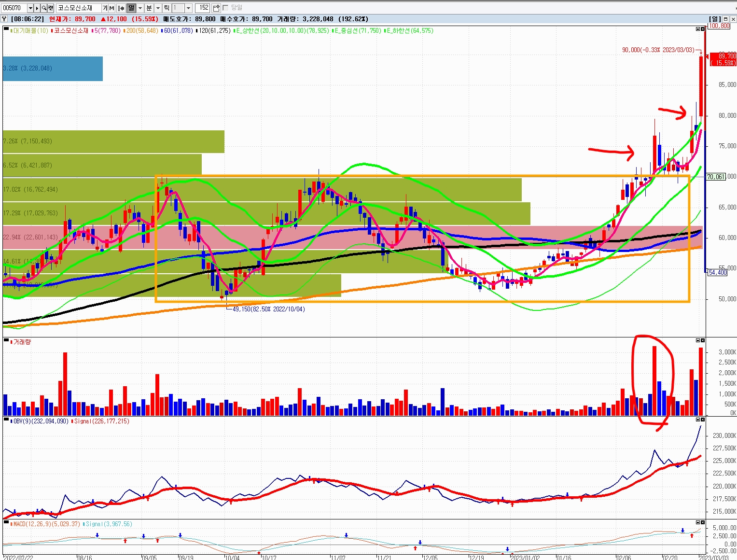Screen dimensions: 737x560
Task: Expand dropdown next to 분 button
Action: point(158,8)
